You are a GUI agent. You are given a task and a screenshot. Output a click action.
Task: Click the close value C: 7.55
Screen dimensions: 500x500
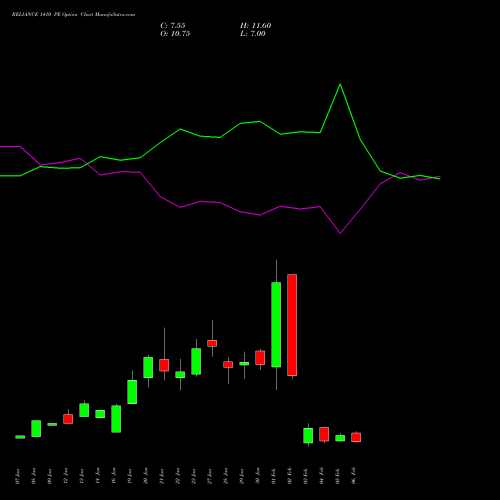pos(173,26)
